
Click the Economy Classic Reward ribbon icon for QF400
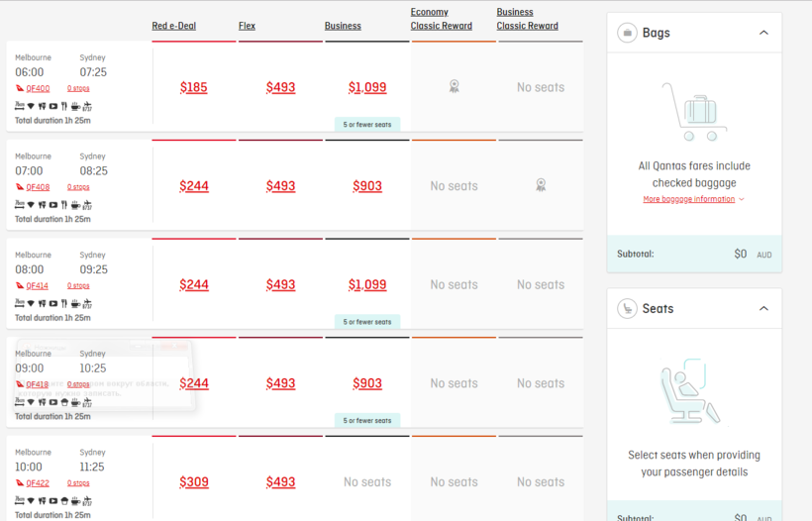coord(454,87)
